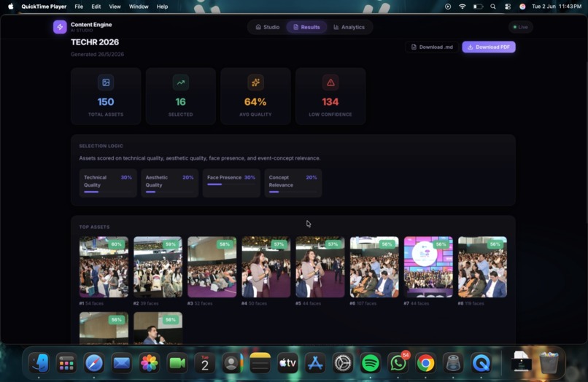Open the QuickTime Player menu

[44, 7]
